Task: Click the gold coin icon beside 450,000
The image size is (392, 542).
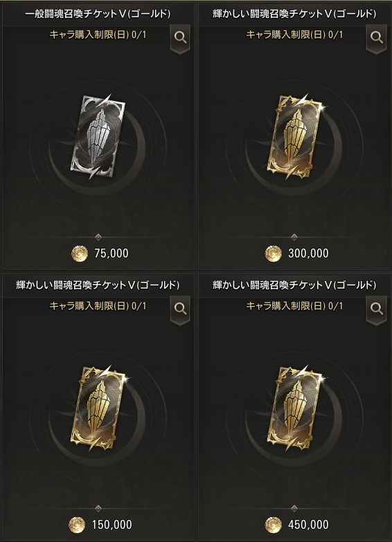Action: (273, 525)
